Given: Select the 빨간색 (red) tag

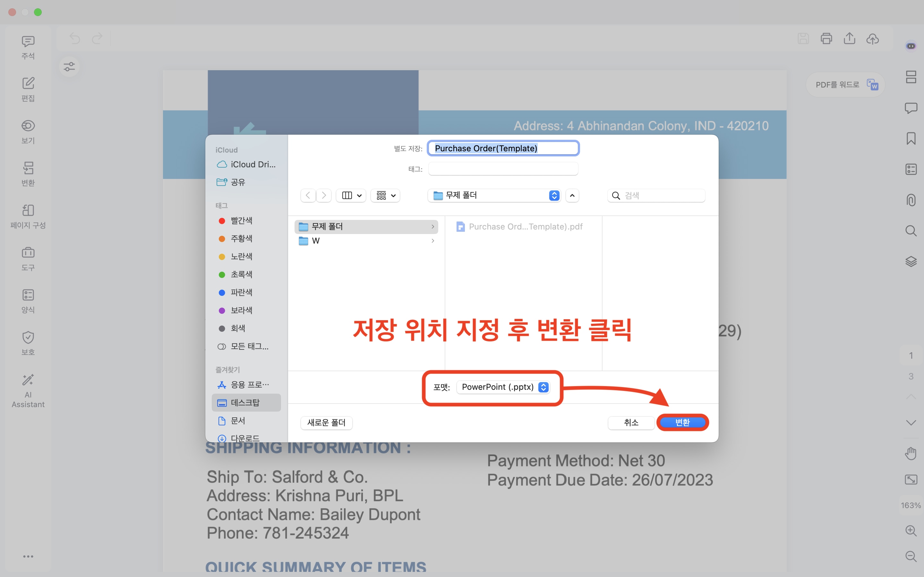Looking at the screenshot, I should pos(241,221).
